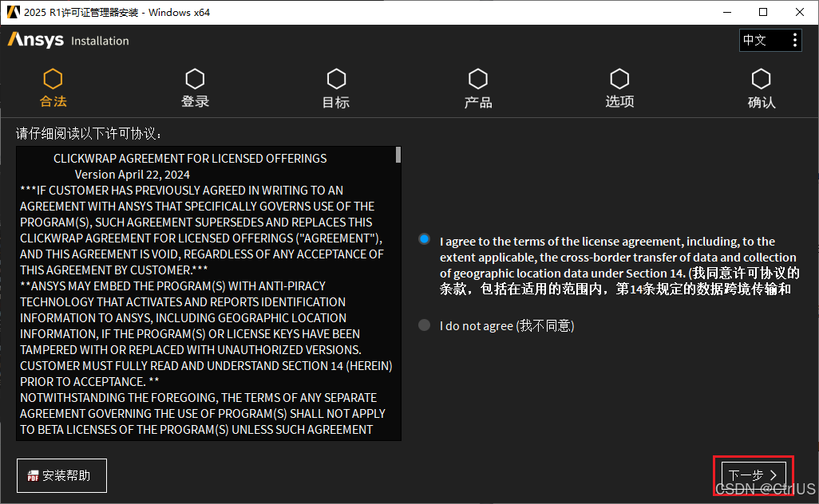Click the 确认 step hexagon icon
Screen dimensions: 819x504
[x=761, y=79]
